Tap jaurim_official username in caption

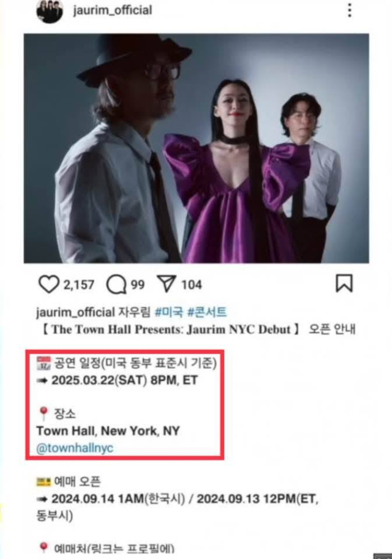tap(75, 312)
